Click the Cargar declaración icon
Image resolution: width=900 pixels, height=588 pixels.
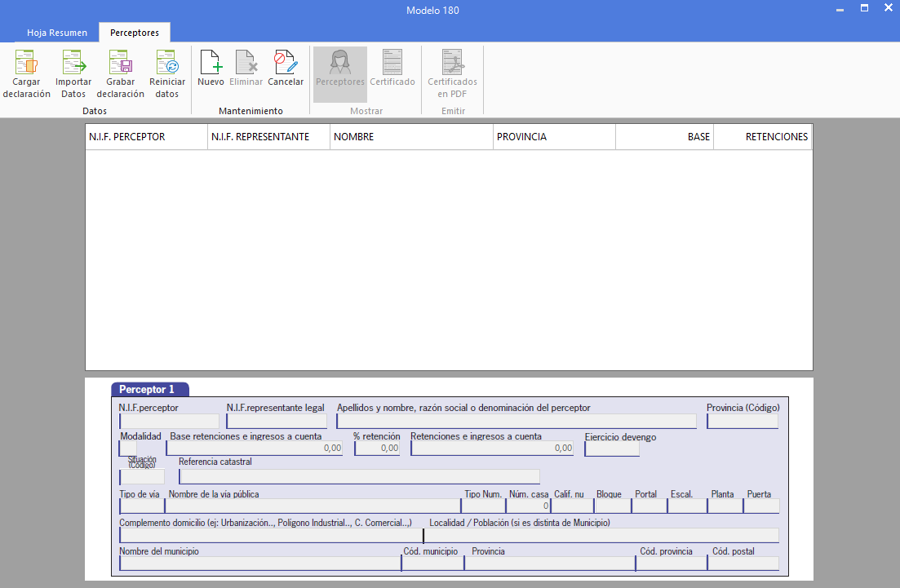[26, 62]
